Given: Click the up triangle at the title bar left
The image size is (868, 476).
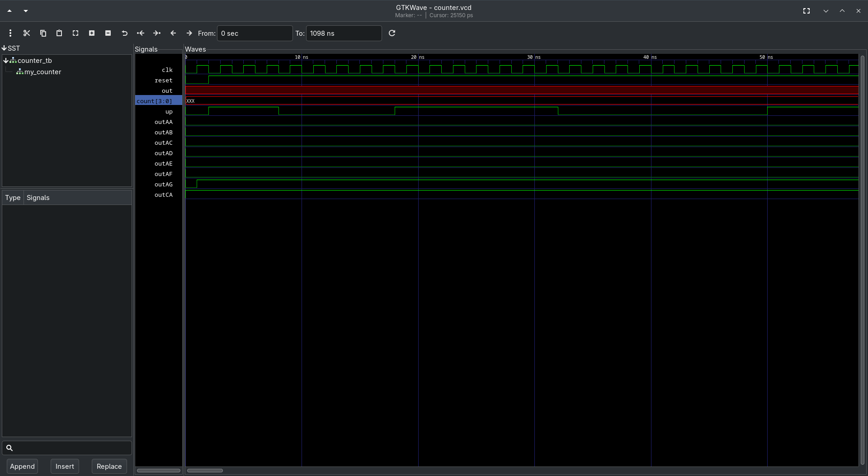Looking at the screenshot, I should point(9,11).
